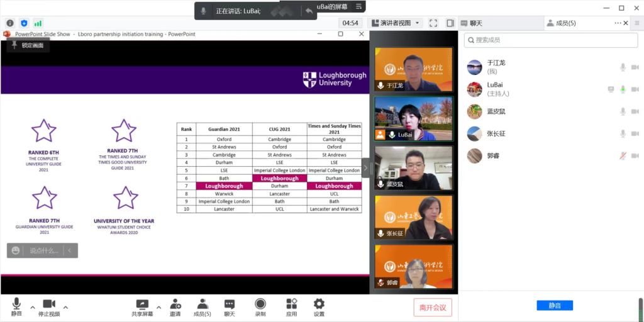Image resolution: width=644 pixels, height=322 pixels.
Task: Click the "RANKED 6TH" heading on slide
Action: (43, 152)
